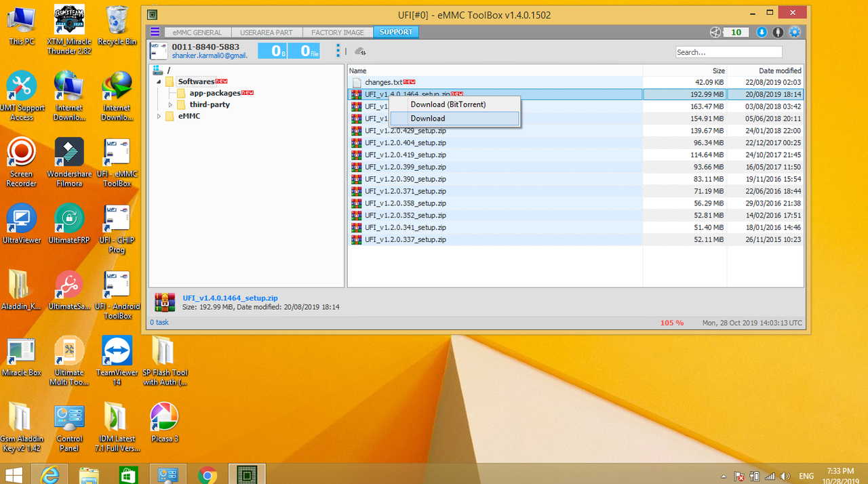Select UFI_v1.2.0.341_setup.zip file
The height and width of the screenshot is (484, 868).
406,228
